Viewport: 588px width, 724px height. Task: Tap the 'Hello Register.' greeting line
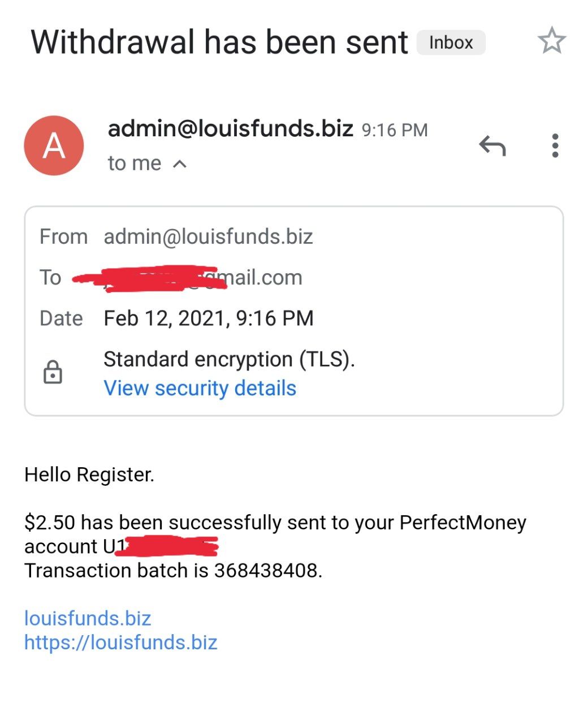pyautogui.click(x=89, y=475)
